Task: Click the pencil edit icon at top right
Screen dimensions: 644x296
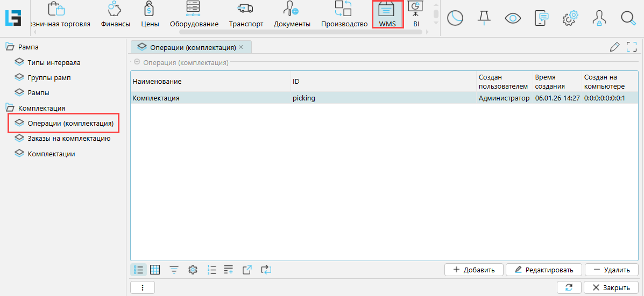Action: pyautogui.click(x=614, y=47)
